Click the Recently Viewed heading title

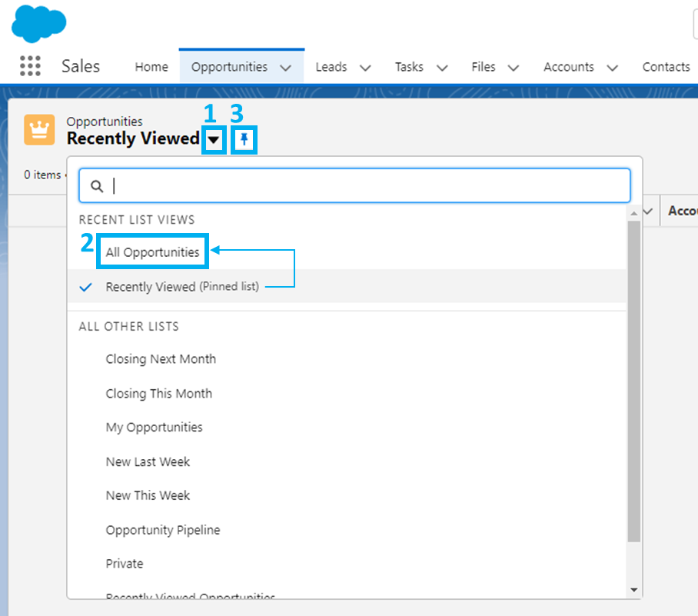133,138
